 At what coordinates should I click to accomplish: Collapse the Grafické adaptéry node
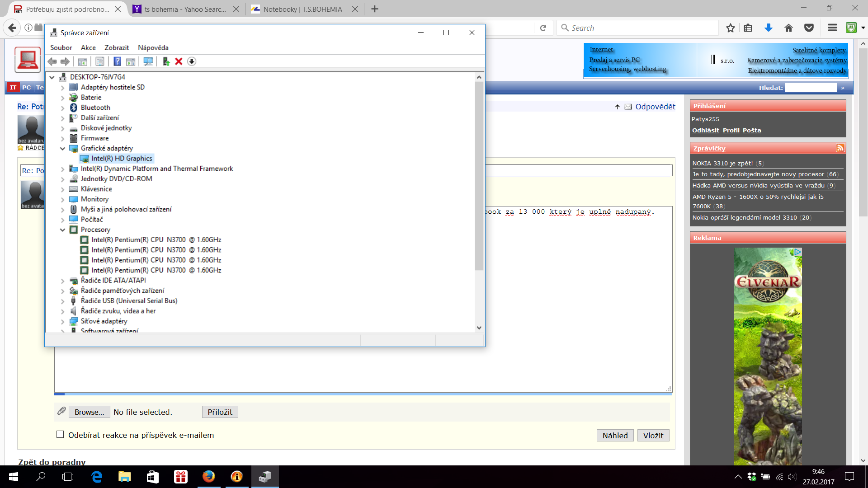[x=63, y=149]
